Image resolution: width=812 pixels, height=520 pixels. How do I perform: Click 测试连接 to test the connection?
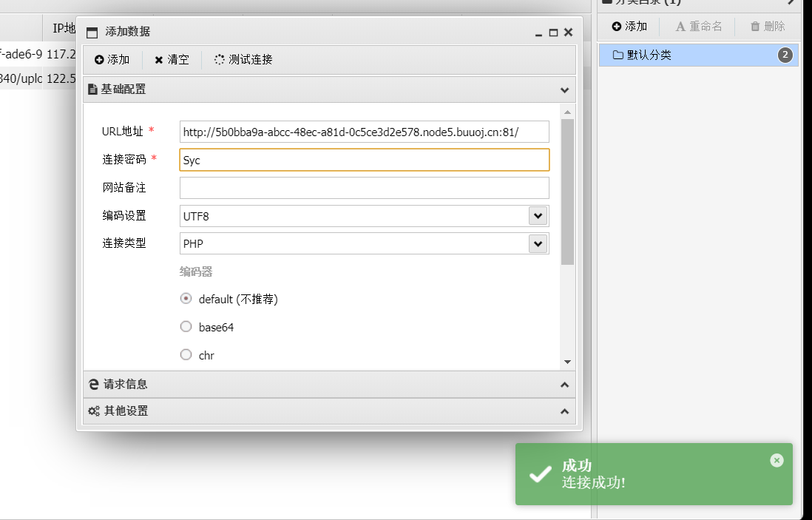tap(243, 60)
